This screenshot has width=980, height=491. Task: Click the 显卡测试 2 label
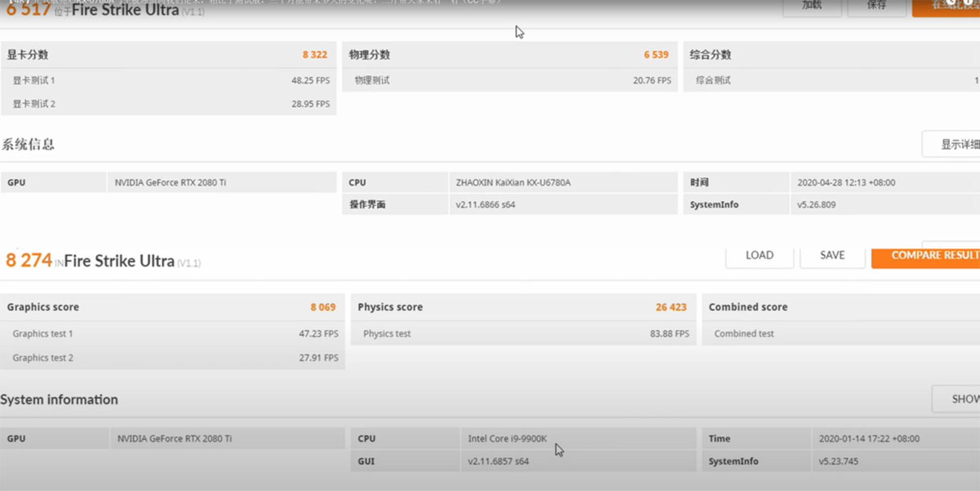tap(34, 104)
